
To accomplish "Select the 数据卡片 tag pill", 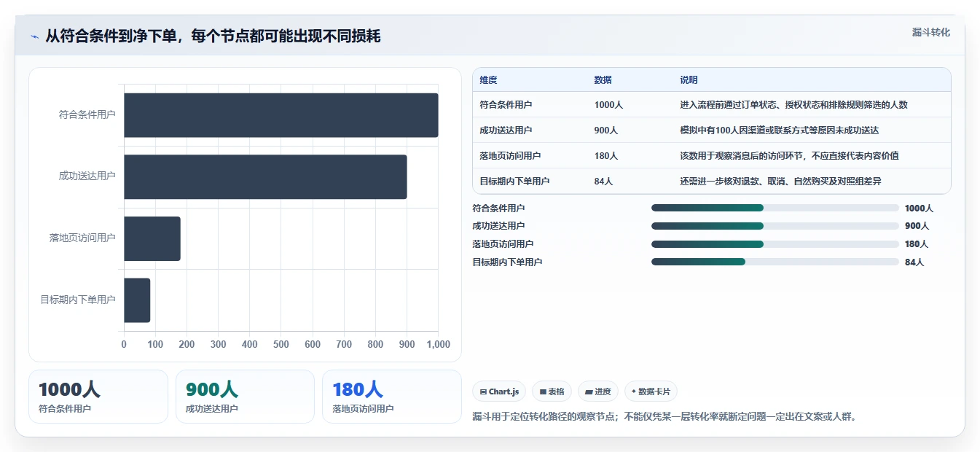I will pyautogui.click(x=650, y=391).
